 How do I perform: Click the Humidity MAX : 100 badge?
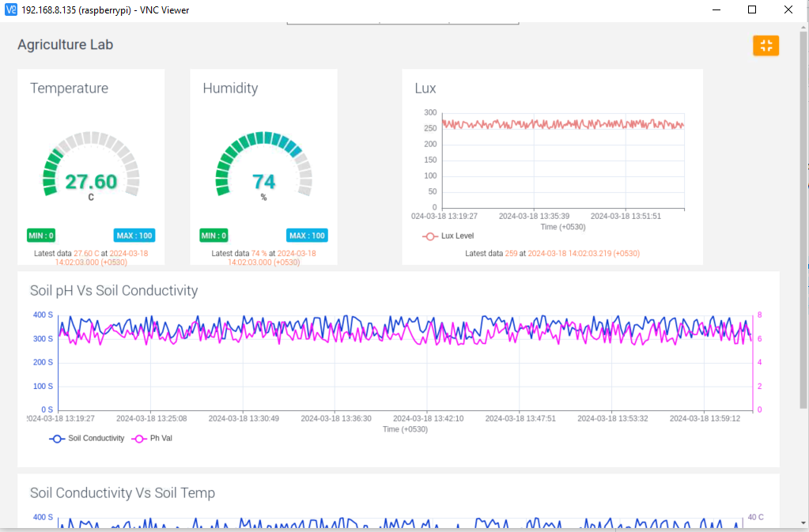pyautogui.click(x=307, y=236)
